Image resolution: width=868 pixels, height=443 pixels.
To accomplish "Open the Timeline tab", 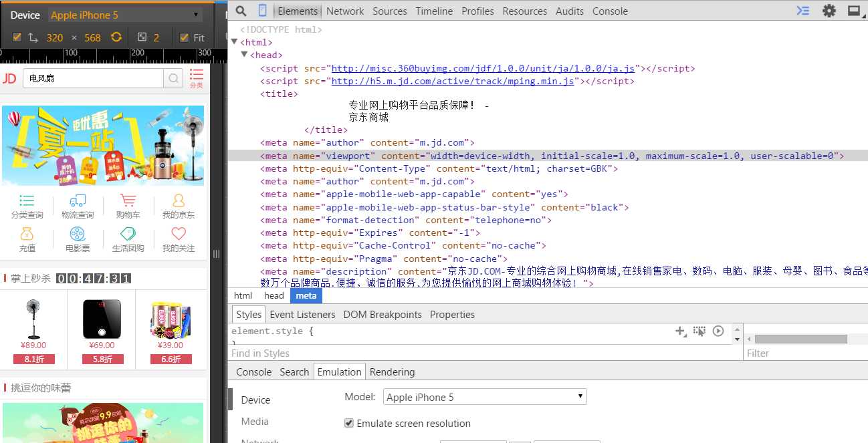I will tap(434, 11).
